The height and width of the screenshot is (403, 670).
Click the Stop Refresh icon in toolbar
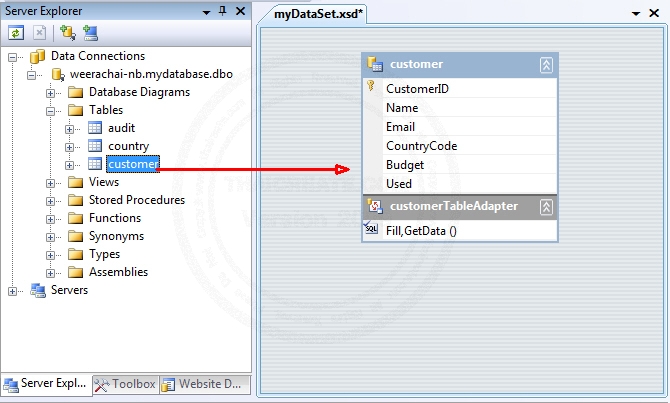(x=39, y=33)
